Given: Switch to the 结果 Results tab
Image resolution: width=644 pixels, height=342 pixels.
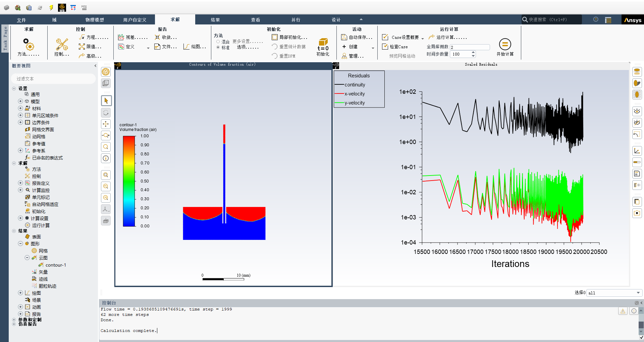Looking at the screenshot, I should click(x=215, y=20).
